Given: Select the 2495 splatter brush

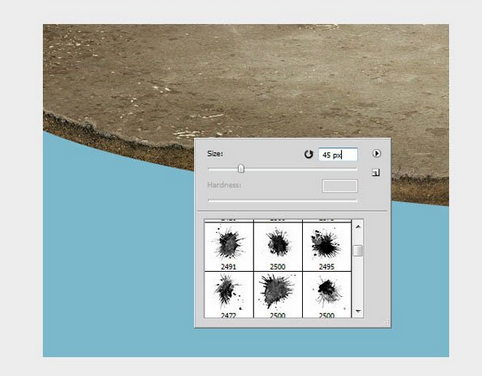Looking at the screenshot, I should click(x=327, y=246).
